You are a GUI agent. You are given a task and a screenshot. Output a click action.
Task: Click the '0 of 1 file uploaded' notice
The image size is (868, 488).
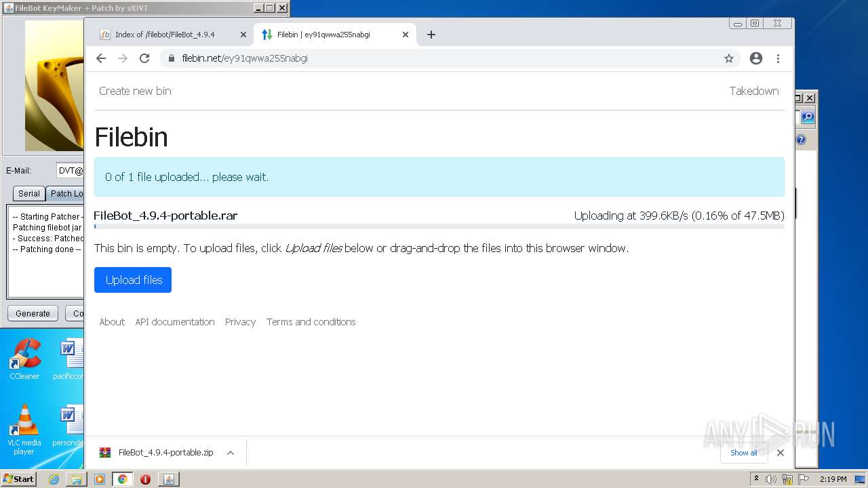(x=439, y=177)
